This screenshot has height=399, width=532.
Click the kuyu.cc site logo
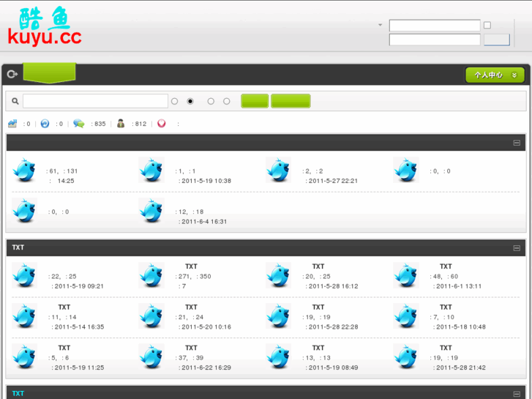pyautogui.click(x=45, y=26)
